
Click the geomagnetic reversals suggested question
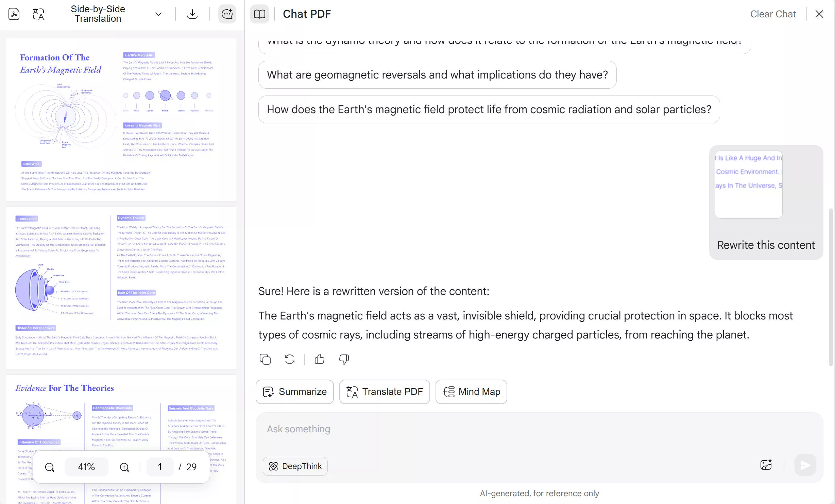click(x=437, y=75)
